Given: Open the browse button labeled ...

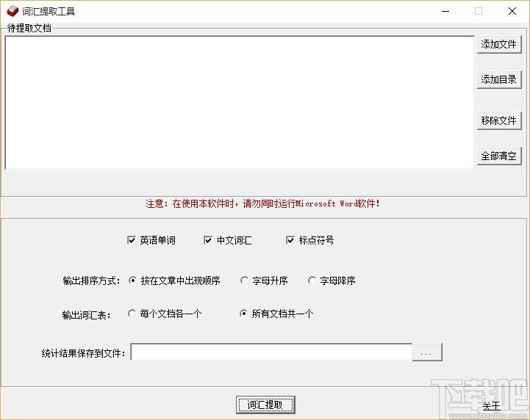Looking at the screenshot, I should [427, 352].
